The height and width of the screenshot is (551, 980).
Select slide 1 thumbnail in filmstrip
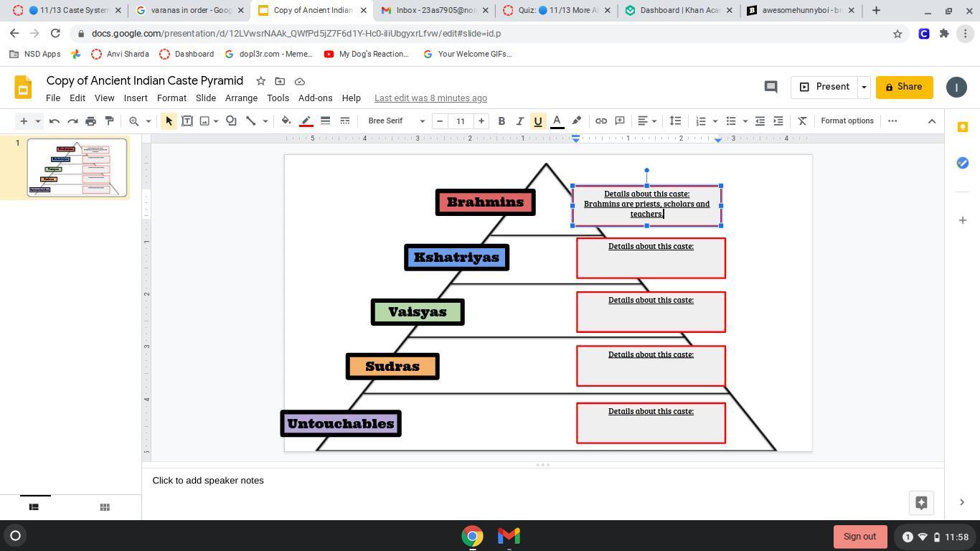click(77, 167)
